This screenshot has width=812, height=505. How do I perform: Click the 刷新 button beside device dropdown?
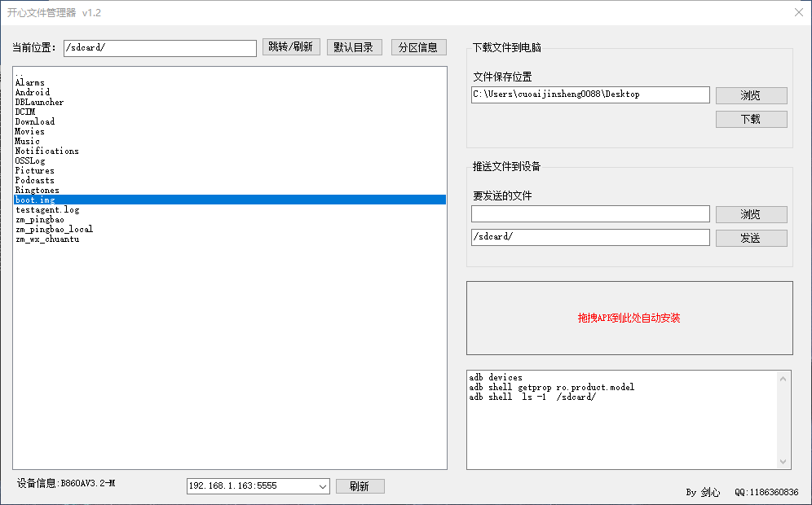360,486
